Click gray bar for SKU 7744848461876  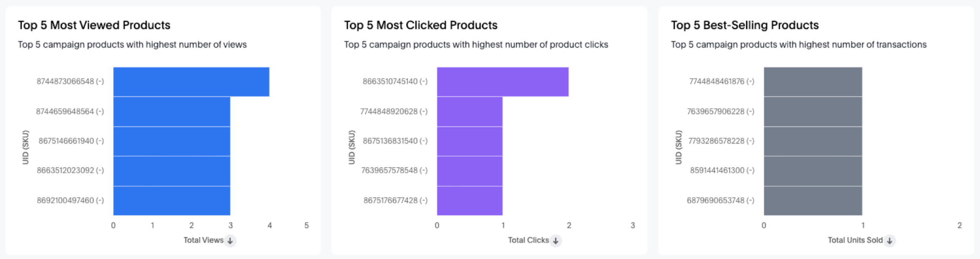[813, 82]
